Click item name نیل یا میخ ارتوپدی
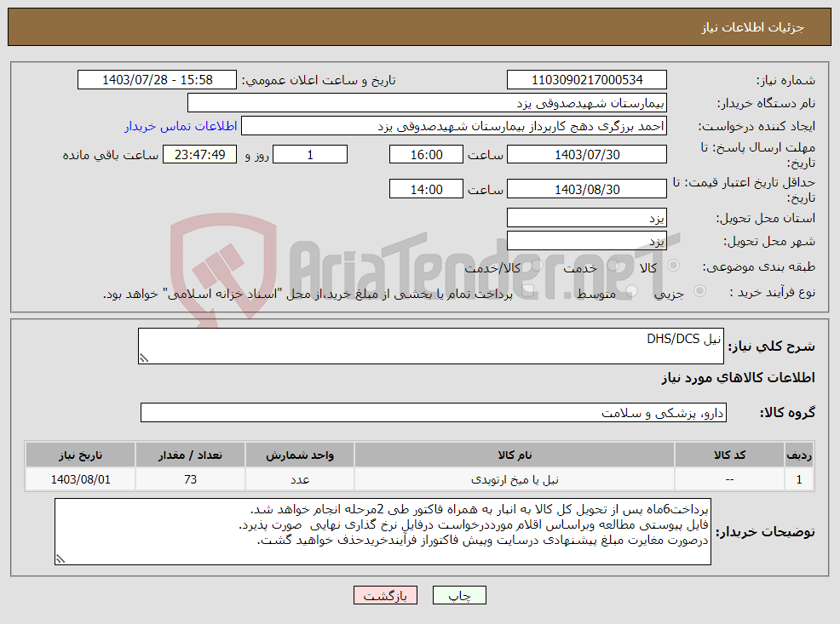This screenshot has height=624, width=840. [x=515, y=479]
